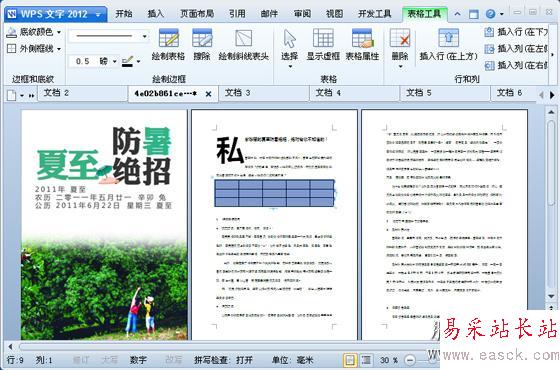Click vertical scrollbar down arrow
560x370 pixels.
pyautogui.click(x=551, y=296)
